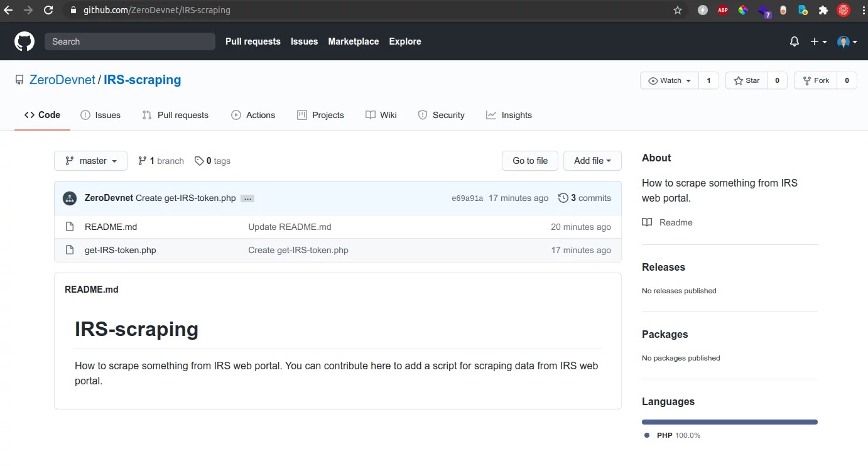
Task: Click the stargazers count 0
Action: click(777, 80)
